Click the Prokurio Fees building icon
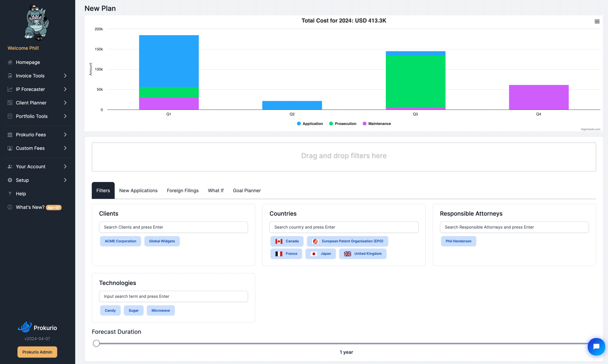Screen dimensions: 608x364 10,135
